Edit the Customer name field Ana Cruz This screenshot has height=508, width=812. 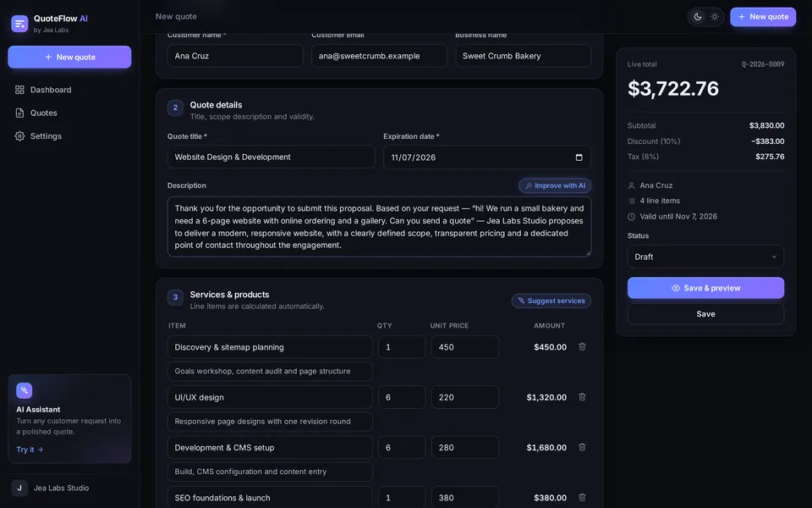coord(235,56)
